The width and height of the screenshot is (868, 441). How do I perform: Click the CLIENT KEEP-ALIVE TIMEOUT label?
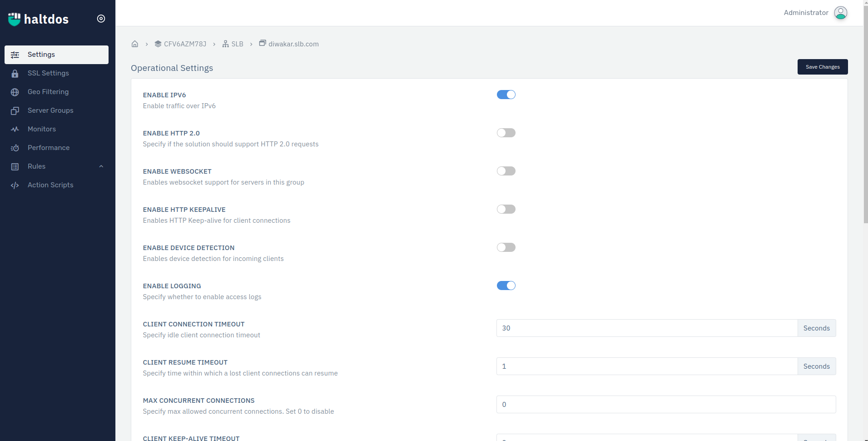(x=191, y=438)
